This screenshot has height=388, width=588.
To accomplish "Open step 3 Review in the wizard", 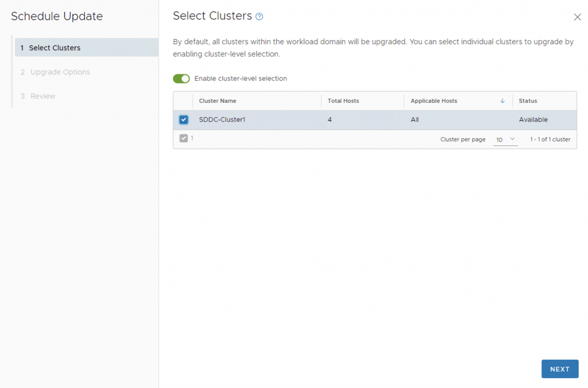I will (x=42, y=96).
